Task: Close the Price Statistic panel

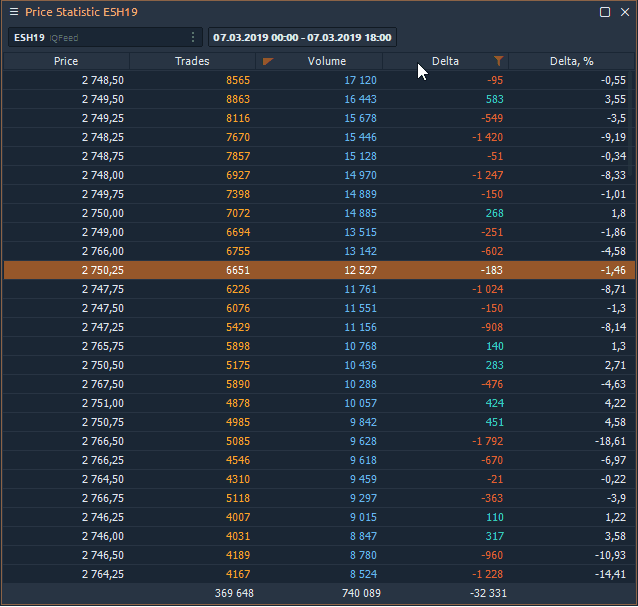Action: tap(623, 12)
